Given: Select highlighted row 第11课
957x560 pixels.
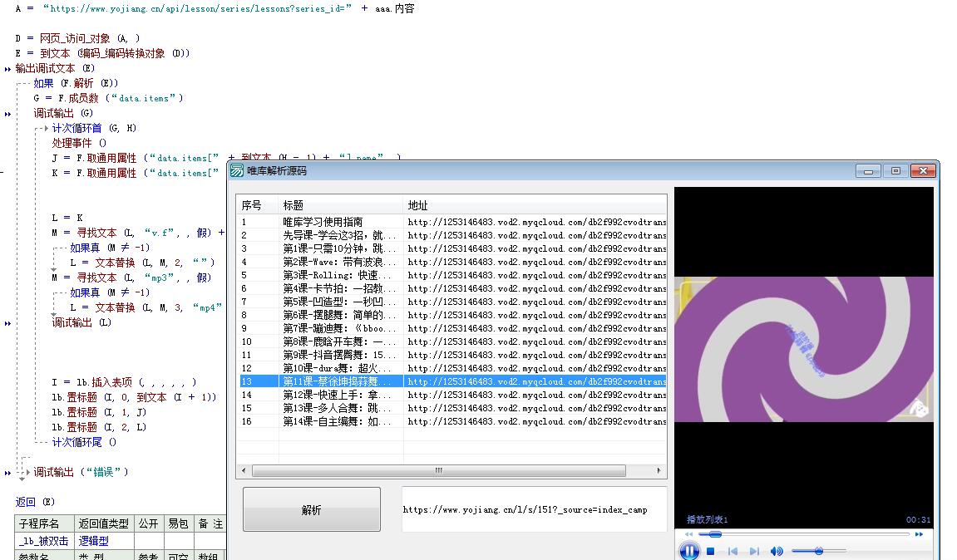Looking at the screenshot, I should pos(451,381).
